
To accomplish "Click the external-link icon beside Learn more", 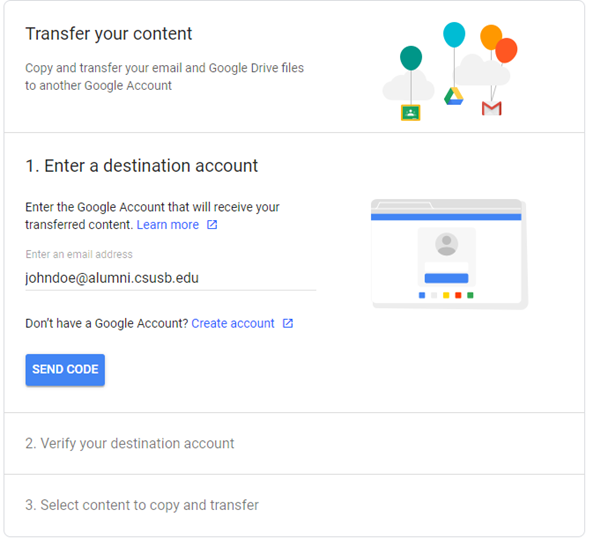I will pyautogui.click(x=212, y=225).
